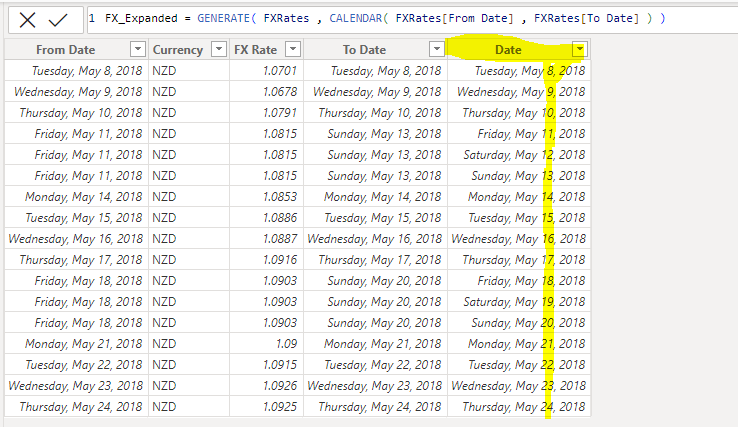Select the Date column header
This screenshot has height=427, width=738.
click(519, 49)
